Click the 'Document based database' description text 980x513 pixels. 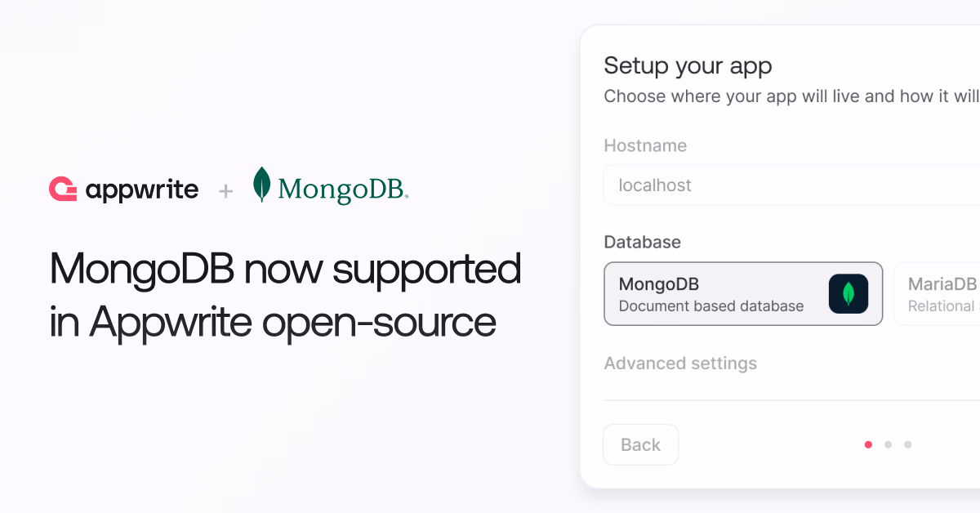click(711, 306)
